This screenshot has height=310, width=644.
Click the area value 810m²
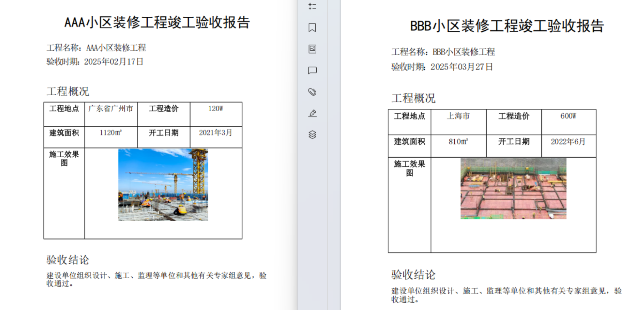(x=458, y=142)
